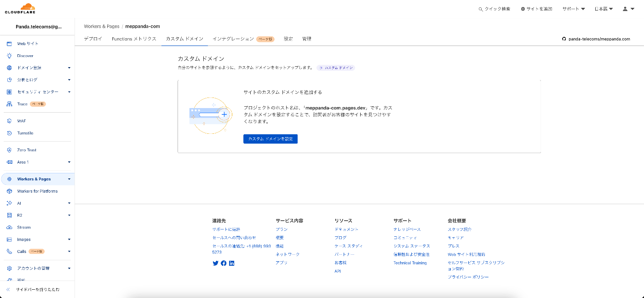Open footer ドキュメント link
This screenshot has height=298, width=644.
click(346, 229)
